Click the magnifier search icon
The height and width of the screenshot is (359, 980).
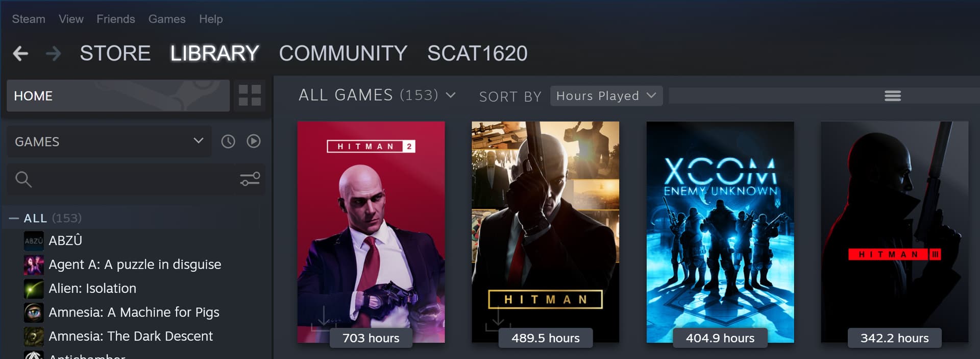[x=23, y=179]
